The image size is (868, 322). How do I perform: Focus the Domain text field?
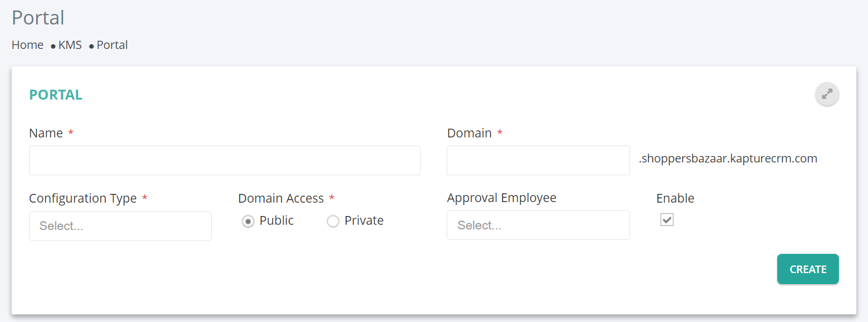point(538,160)
